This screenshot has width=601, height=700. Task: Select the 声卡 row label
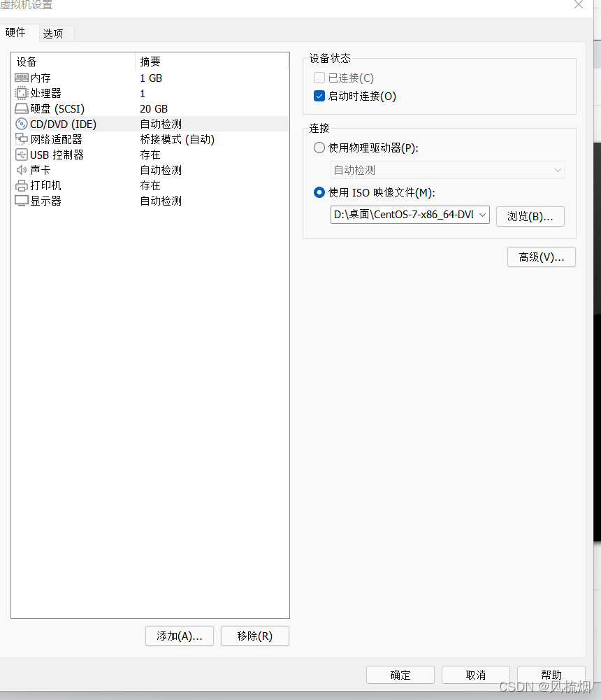[40, 170]
